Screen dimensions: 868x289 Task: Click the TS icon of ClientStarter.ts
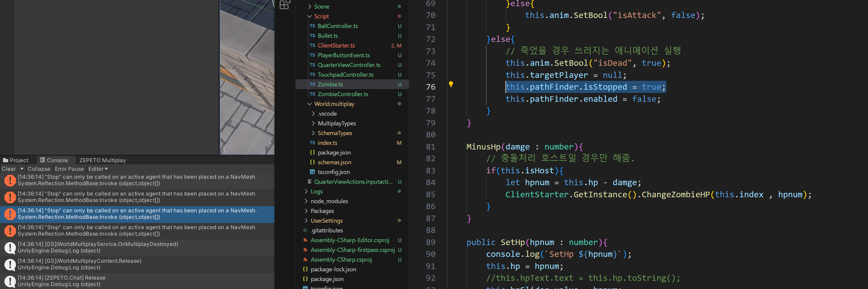(312, 45)
